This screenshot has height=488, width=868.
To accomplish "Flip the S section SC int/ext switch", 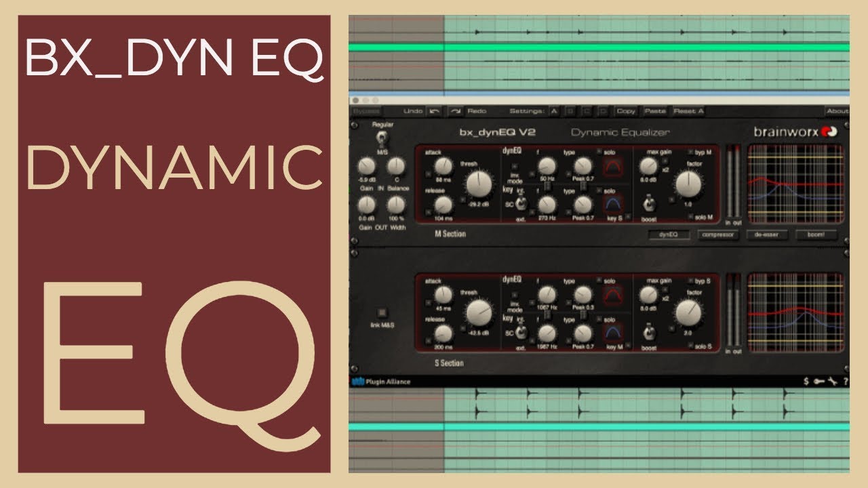I will pyautogui.click(x=521, y=332).
